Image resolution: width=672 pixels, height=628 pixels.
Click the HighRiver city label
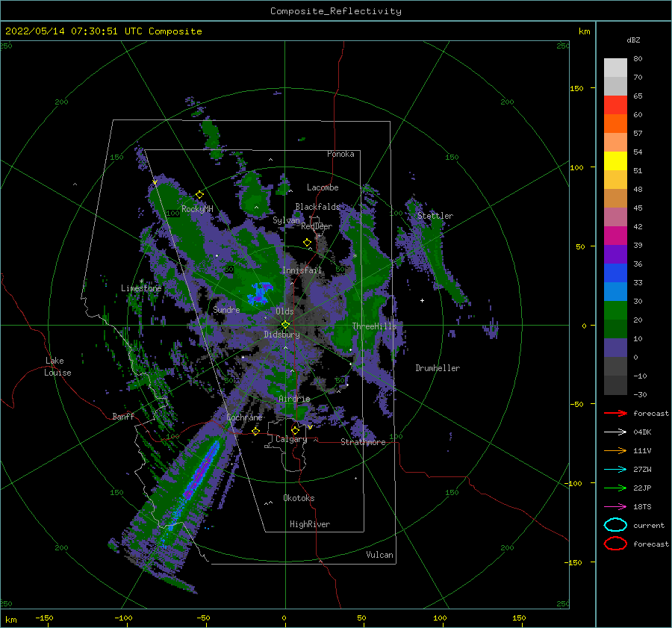pyautogui.click(x=310, y=524)
